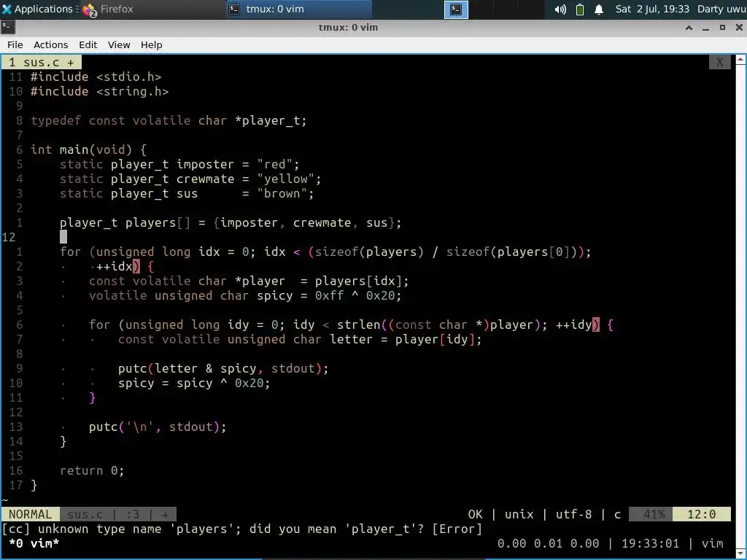Click 'spicy = spicy ^ 0x20;' line
Screen dimensions: 747x560
194,383
